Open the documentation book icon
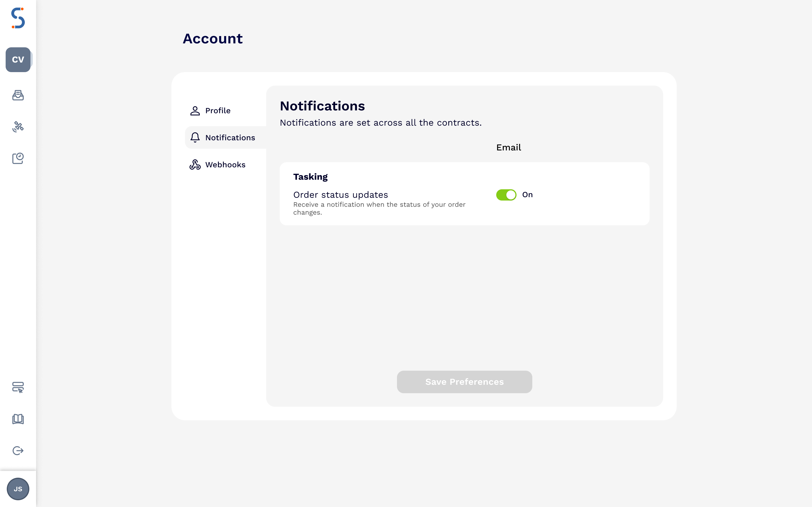 [x=18, y=419]
